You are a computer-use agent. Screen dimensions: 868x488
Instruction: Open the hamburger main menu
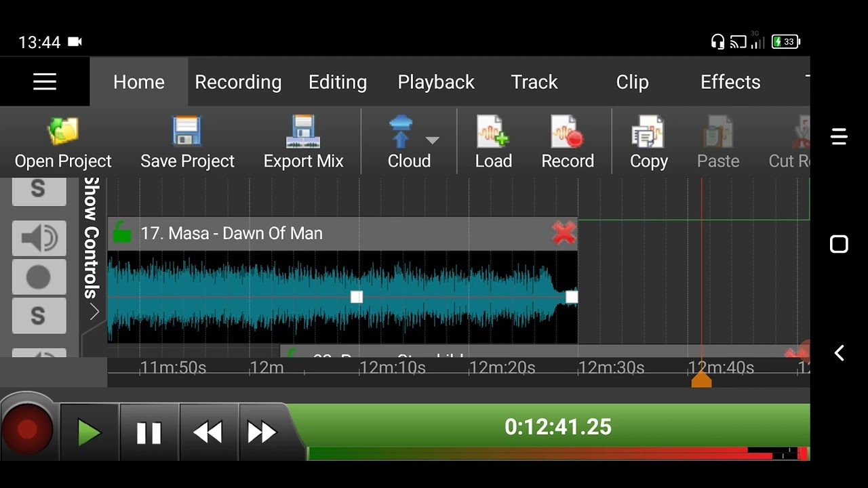point(45,82)
